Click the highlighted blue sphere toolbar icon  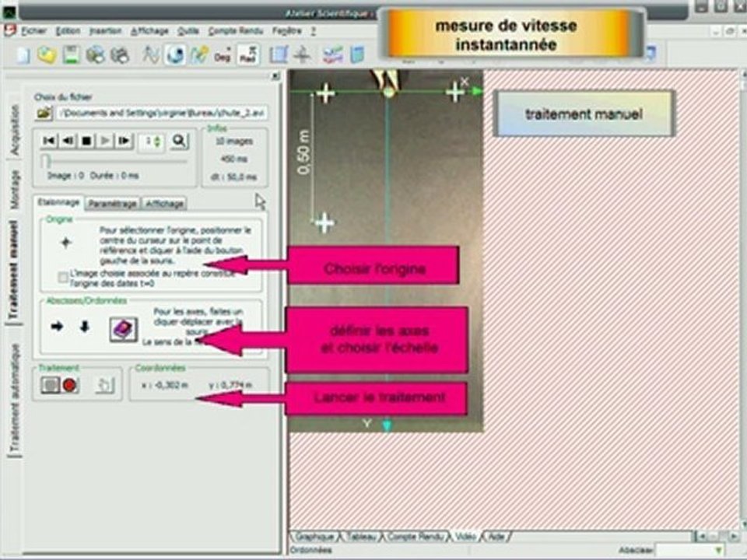(175, 55)
